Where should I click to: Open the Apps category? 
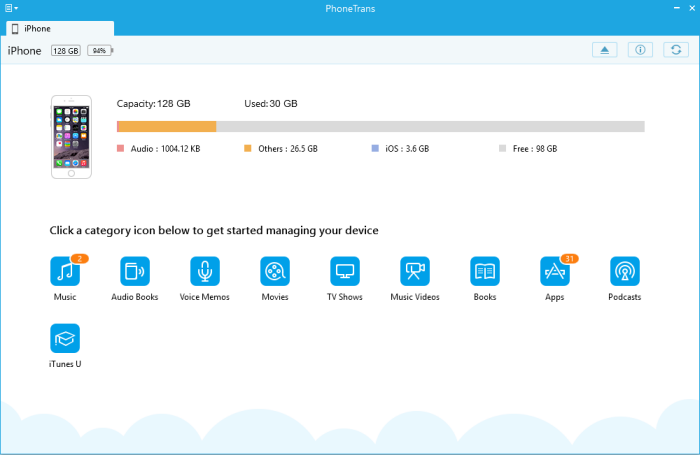click(554, 271)
